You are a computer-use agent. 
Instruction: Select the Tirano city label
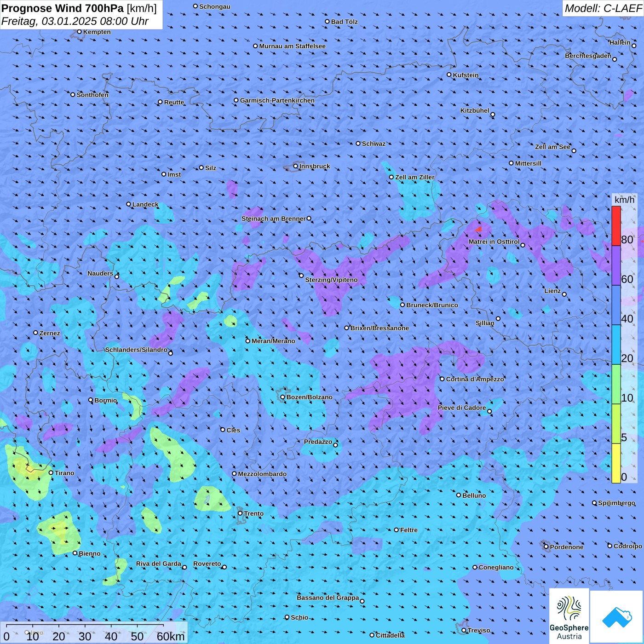[64, 473]
